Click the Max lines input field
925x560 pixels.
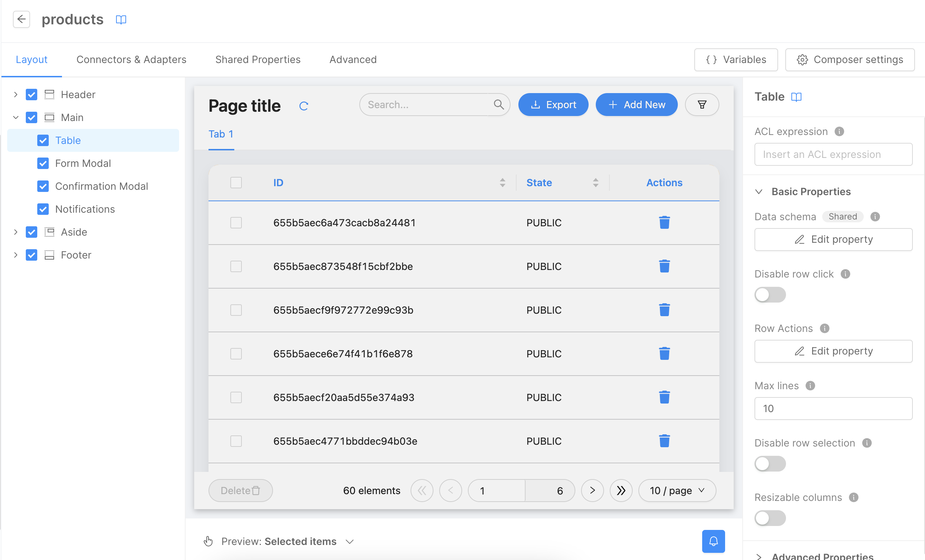(x=833, y=409)
